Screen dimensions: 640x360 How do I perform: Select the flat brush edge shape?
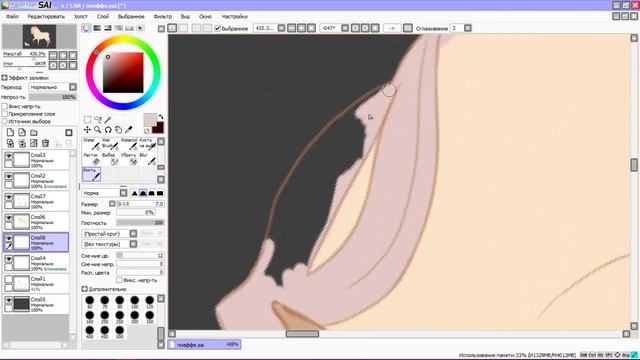160,193
